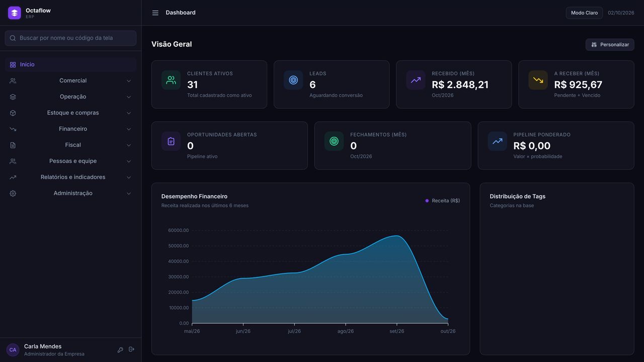
Task: Click the R$ 2.848,21 received value
Action: coord(460,85)
